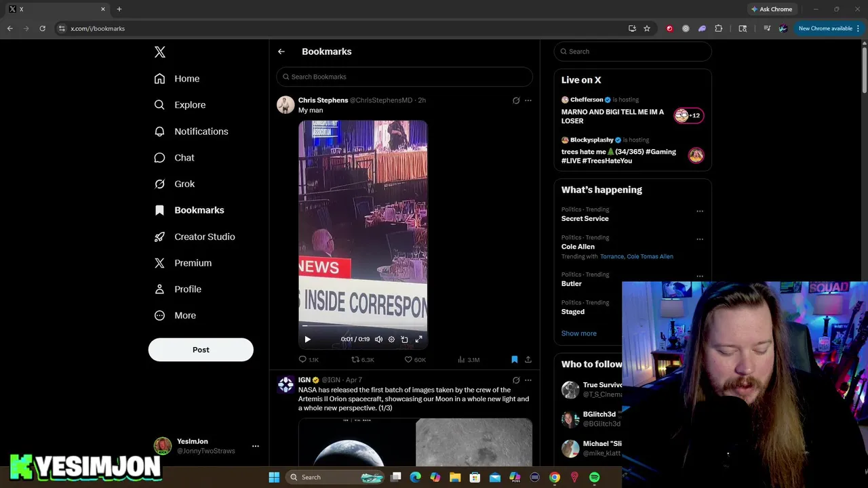Toggle picture-in-picture on the video
Image resolution: width=868 pixels, height=488 pixels.
click(405, 340)
